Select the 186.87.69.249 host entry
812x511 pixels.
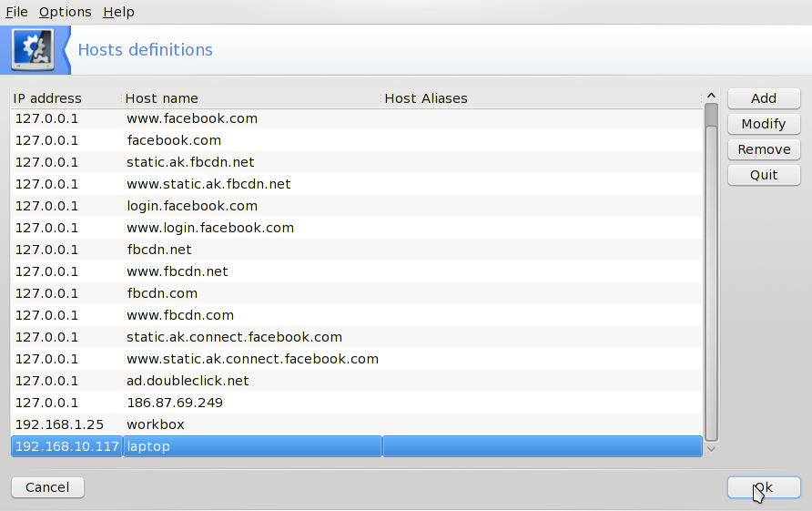[x=175, y=403]
